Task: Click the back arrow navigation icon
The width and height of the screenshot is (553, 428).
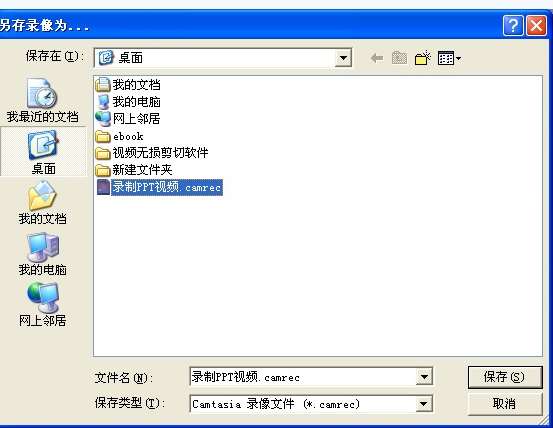Action: 377,57
